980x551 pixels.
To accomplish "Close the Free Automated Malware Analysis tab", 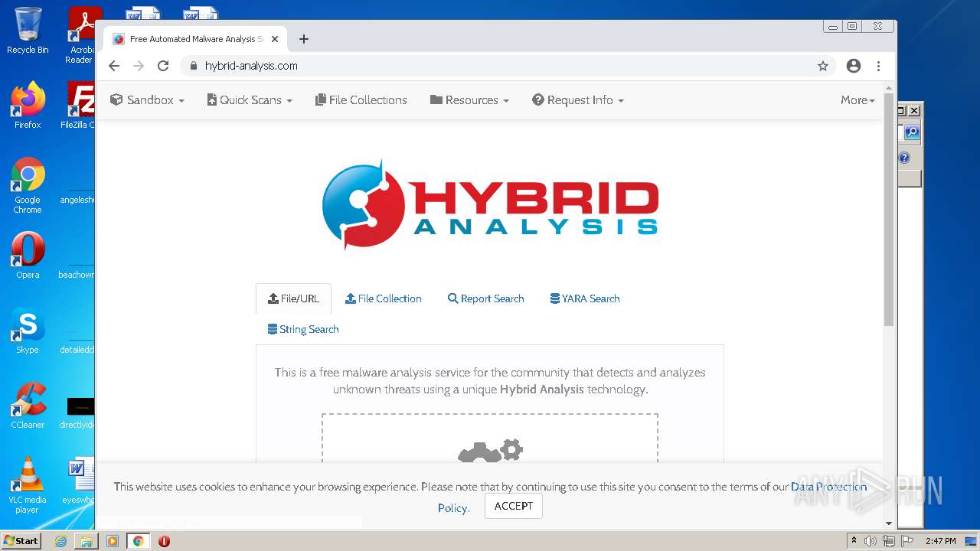I will pyautogui.click(x=275, y=39).
